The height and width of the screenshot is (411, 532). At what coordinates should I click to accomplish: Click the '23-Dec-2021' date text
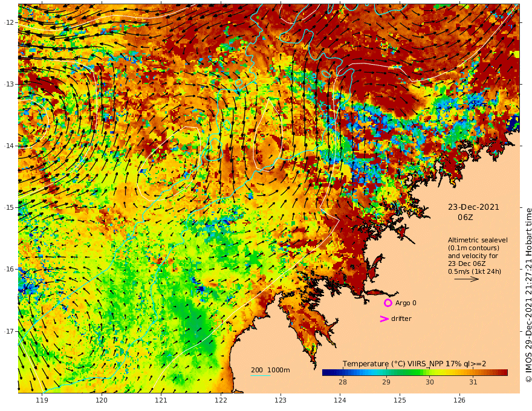coord(473,207)
